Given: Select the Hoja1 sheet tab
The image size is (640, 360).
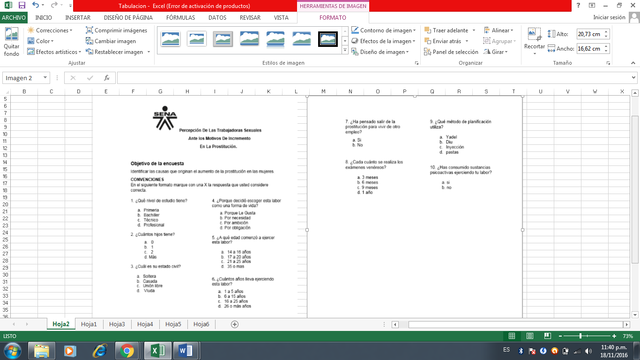Looking at the screenshot, I should [x=89, y=324].
